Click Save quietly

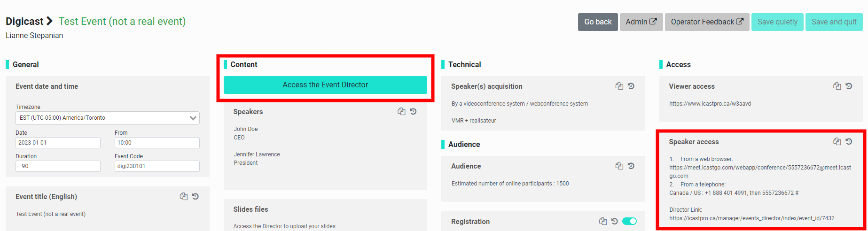click(x=777, y=22)
